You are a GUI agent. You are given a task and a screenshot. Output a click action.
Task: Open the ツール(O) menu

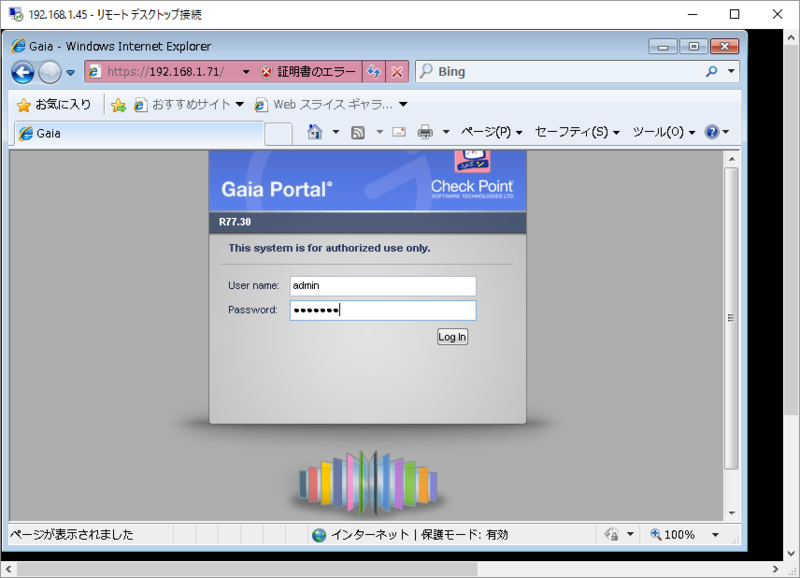point(664,132)
